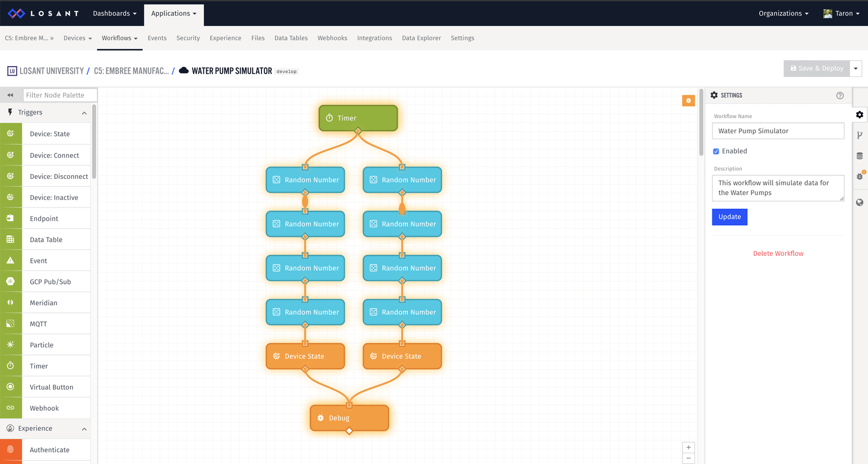Click the Delete Workflow link
The image size is (868, 464).
778,253
